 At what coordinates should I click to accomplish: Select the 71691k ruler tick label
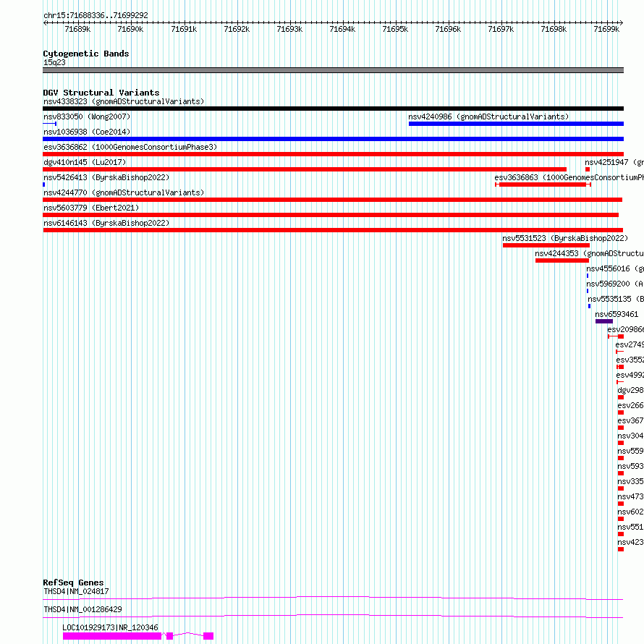[184, 29]
